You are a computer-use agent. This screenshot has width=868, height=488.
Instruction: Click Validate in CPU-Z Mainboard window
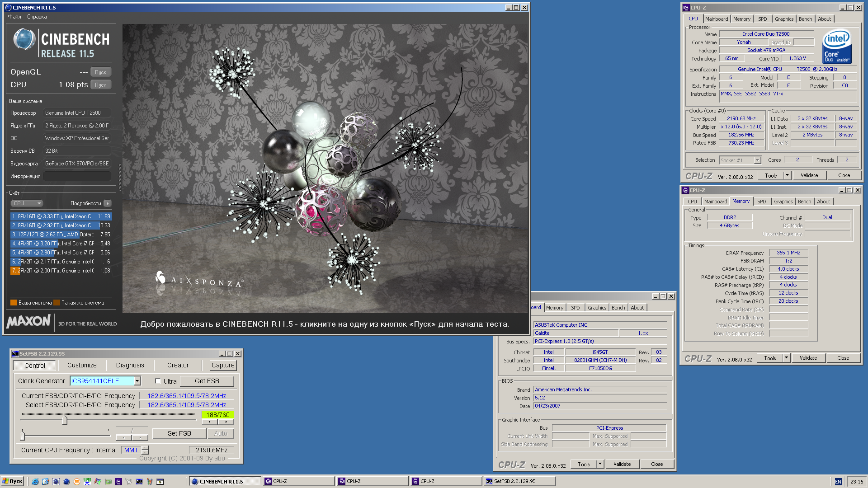pyautogui.click(x=622, y=464)
